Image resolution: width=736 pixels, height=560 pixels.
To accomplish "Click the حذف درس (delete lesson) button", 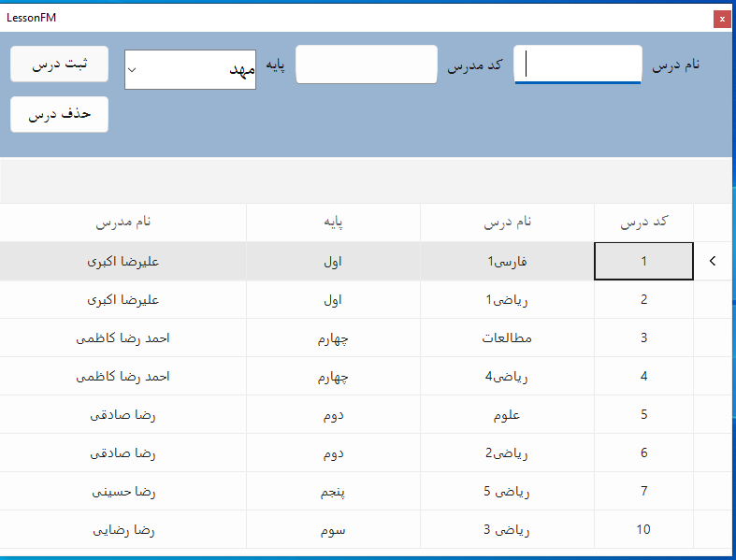I will 59,114.
